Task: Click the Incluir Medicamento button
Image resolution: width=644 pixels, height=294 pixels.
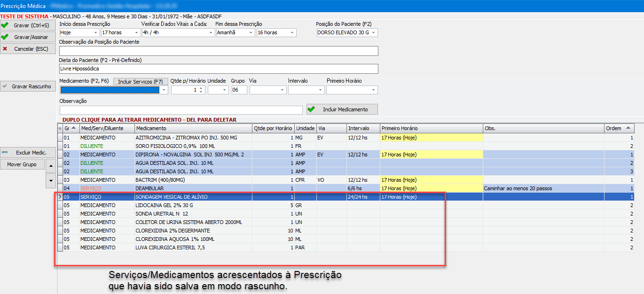Action: pyautogui.click(x=342, y=109)
